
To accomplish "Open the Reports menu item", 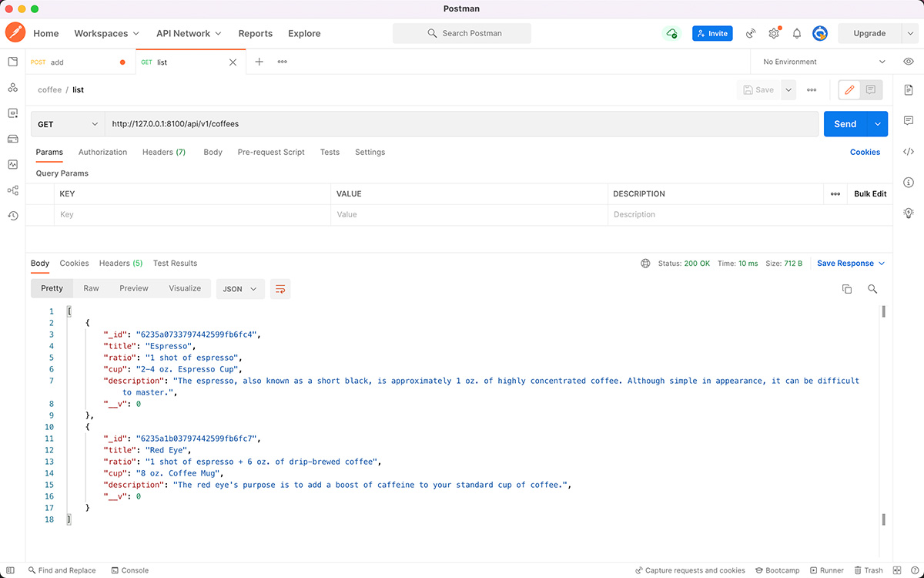I will click(256, 33).
